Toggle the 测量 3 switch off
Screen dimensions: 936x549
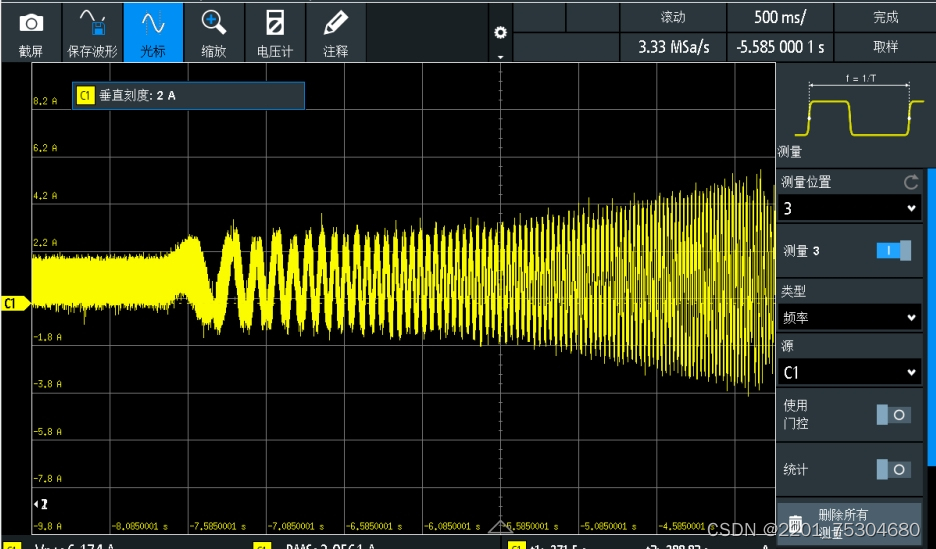pos(894,251)
